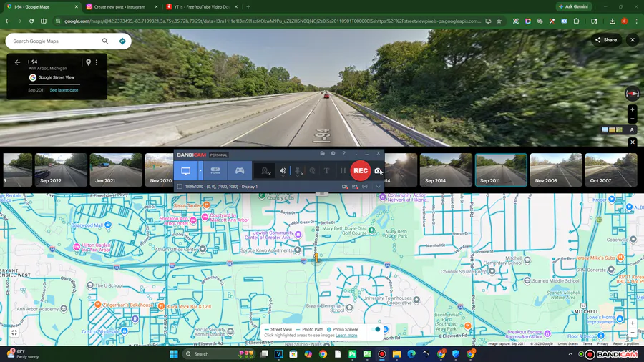Click the Maps search magnifier icon

105,41
